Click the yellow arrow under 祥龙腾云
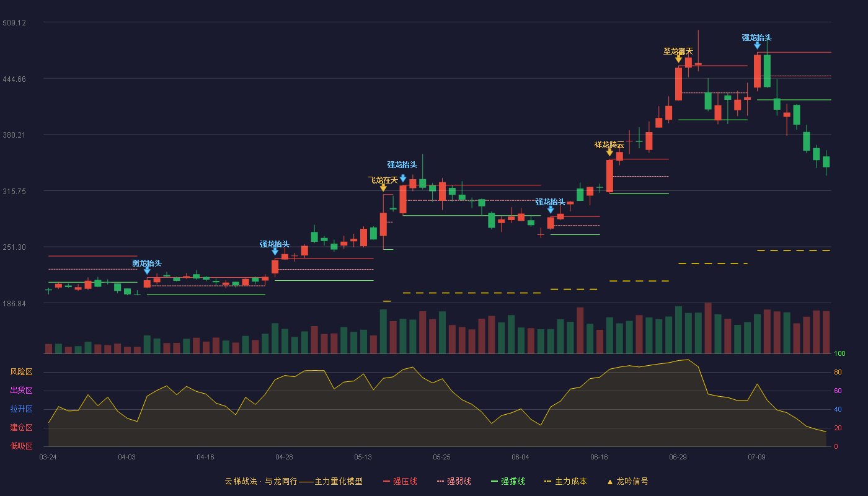This screenshot has height=496, width=868. 609,152
